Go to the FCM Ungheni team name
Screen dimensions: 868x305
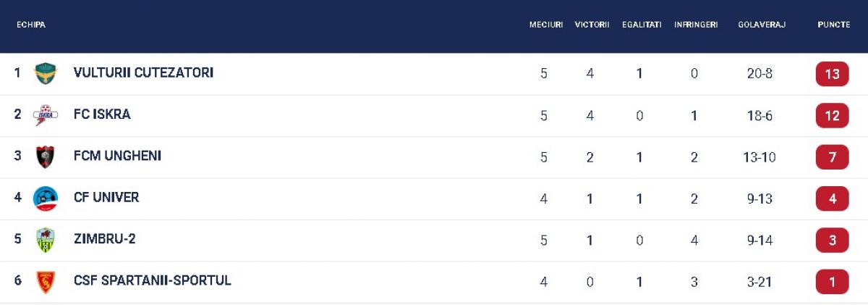click(117, 156)
